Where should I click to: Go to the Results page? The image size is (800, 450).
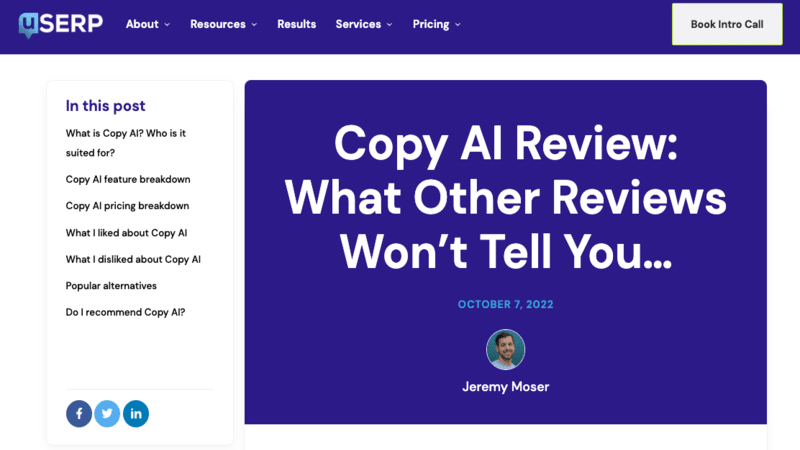coord(296,24)
